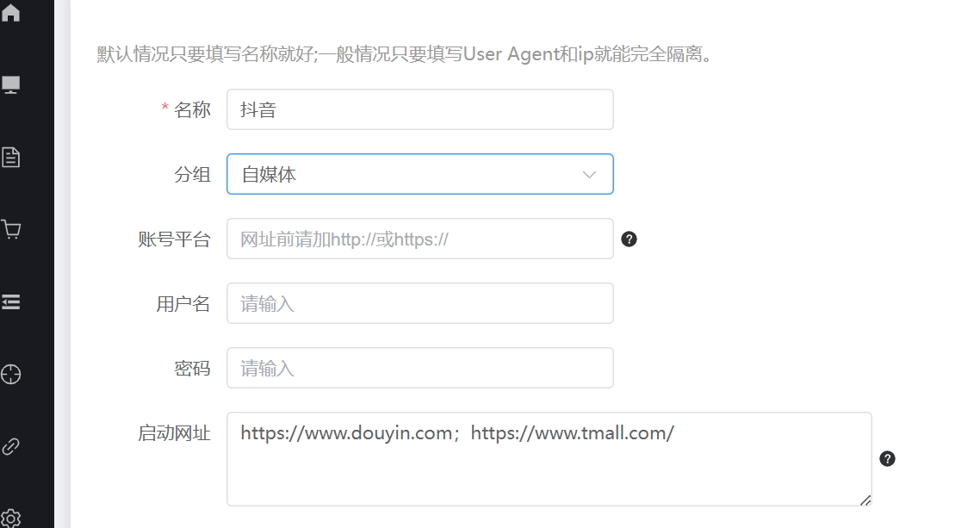Select the indented list sidebar icon
This screenshot has height=528, width=980.
[12, 301]
